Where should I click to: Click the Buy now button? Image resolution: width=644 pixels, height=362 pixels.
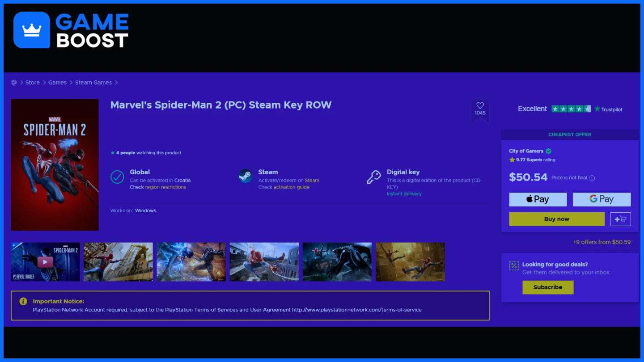[557, 219]
